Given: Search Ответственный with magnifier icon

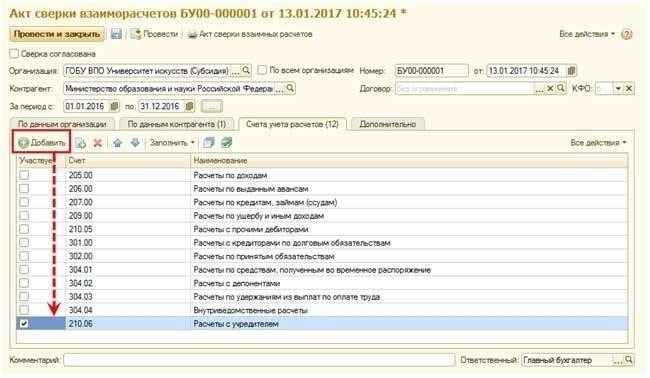Looking at the screenshot, I should (629, 360).
